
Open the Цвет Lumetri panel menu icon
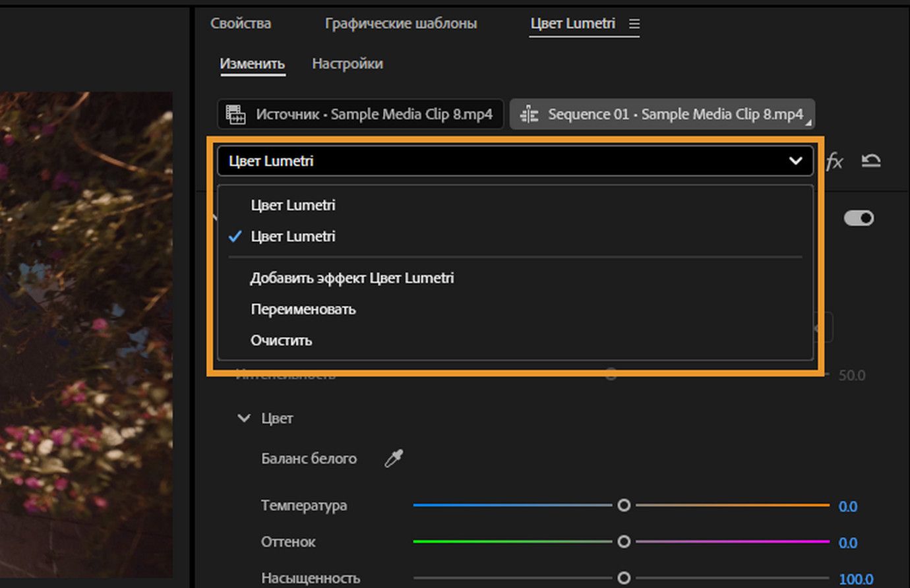[x=634, y=24]
